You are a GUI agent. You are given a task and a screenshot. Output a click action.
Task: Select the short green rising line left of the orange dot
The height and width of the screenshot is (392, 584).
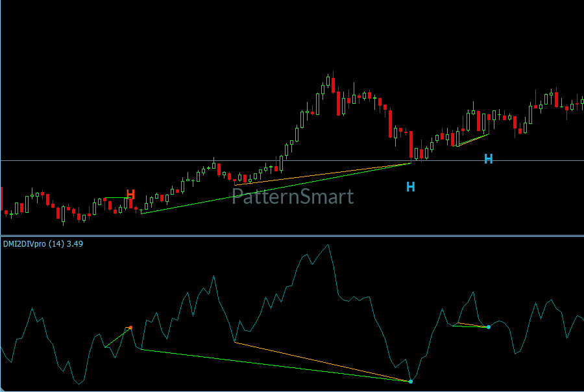tap(117, 337)
